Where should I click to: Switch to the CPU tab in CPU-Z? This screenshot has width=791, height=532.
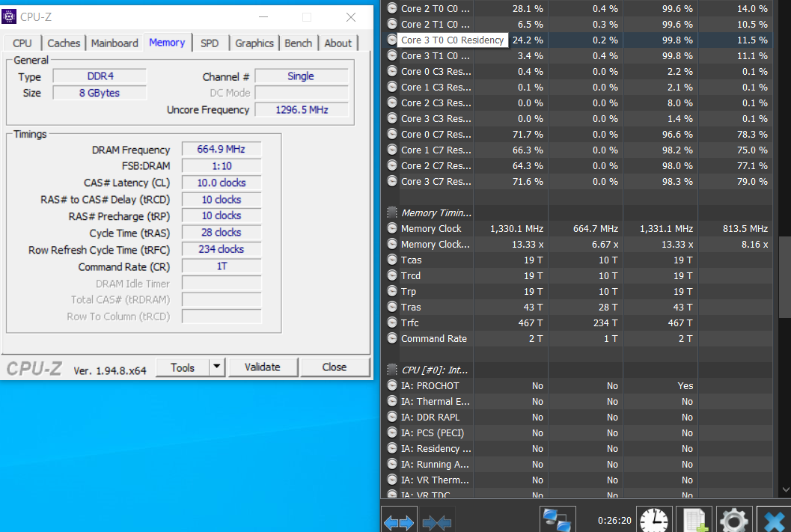[22, 43]
